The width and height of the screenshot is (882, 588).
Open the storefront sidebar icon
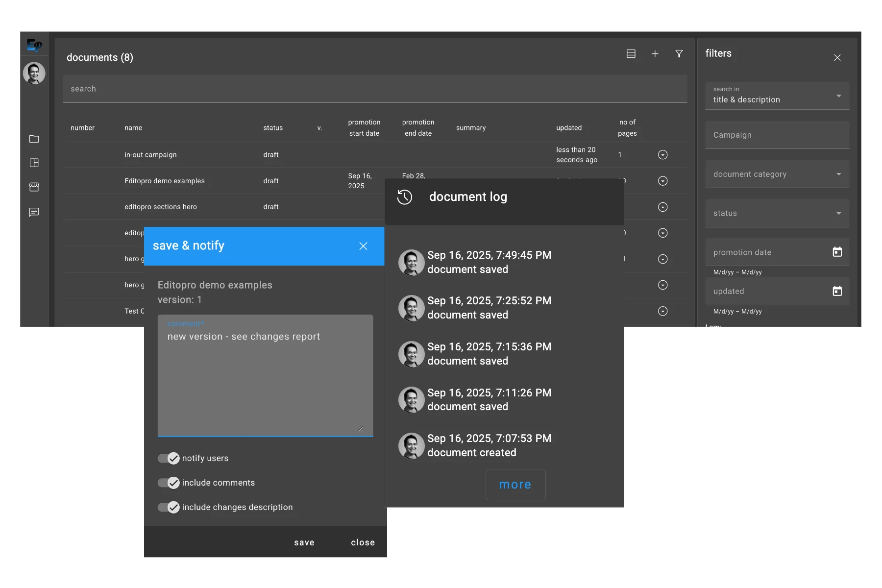34,187
